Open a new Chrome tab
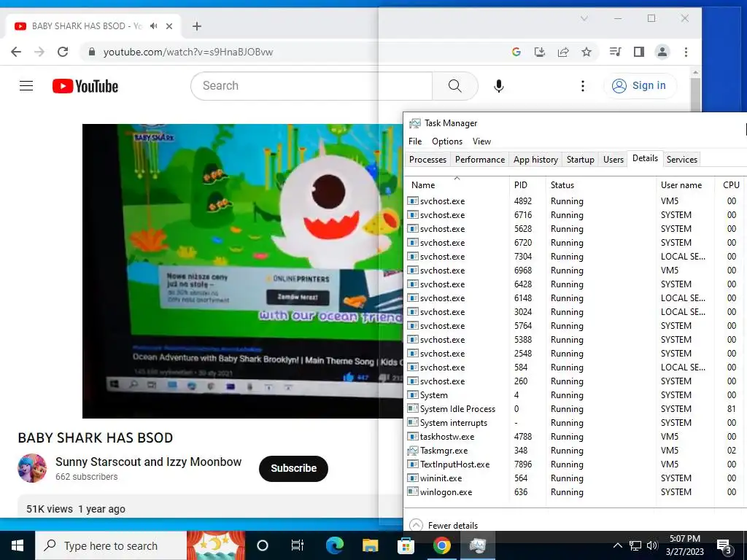 (x=197, y=26)
